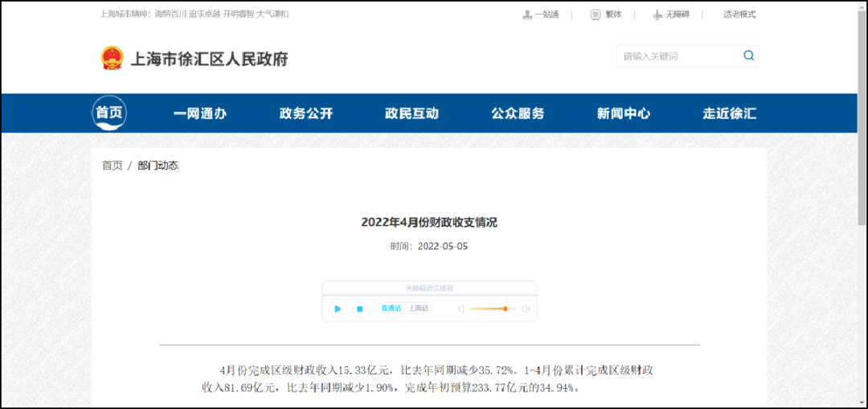The image size is (868, 409).
Task: Click the article title 2022年4月份财政收支情况
Action: (x=429, y=223)
